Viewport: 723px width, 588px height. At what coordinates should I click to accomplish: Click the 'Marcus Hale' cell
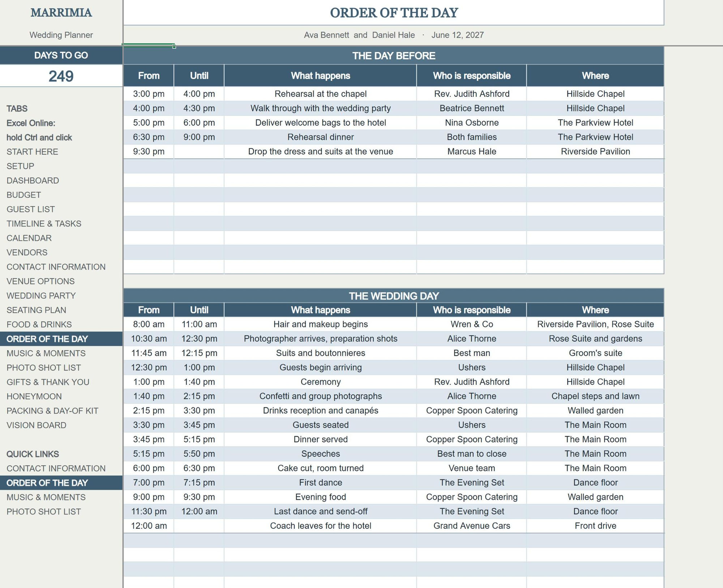471,151
